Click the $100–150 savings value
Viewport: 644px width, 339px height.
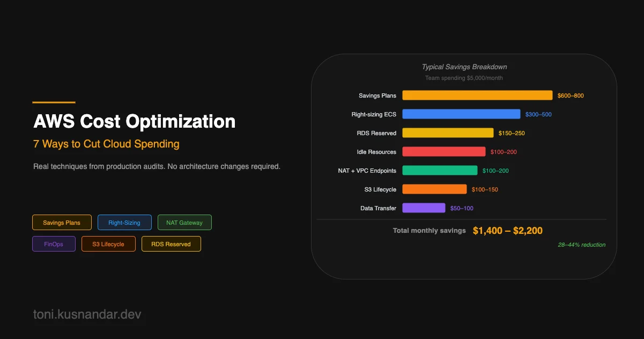pos(485,189)
